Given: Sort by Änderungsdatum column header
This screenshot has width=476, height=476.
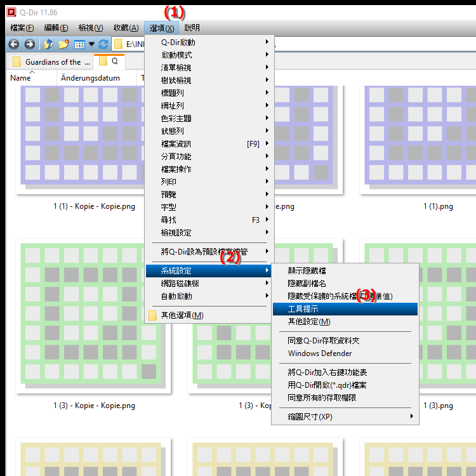Looking at the screenshot, I should tap(96, 78).
